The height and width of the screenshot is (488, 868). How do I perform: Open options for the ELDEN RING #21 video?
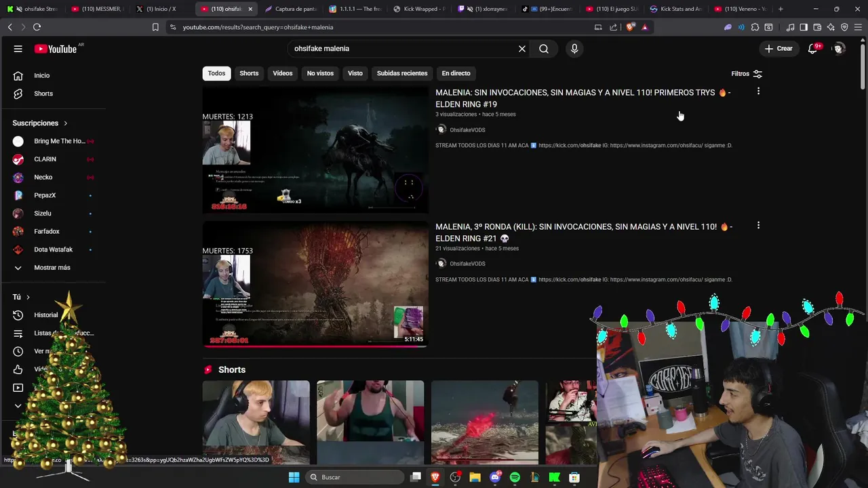click(758, 225)
